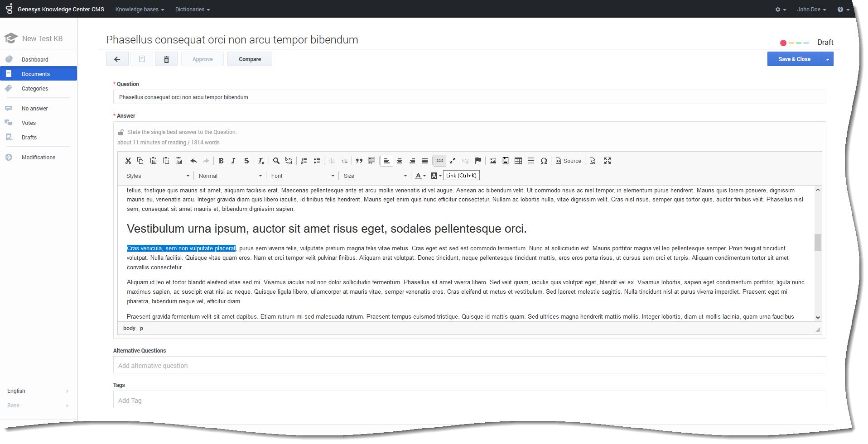Image resolution: width=868 pixels, height=444 pixels.
Task: Click the Insert Image icon
Action: point(493,161)
